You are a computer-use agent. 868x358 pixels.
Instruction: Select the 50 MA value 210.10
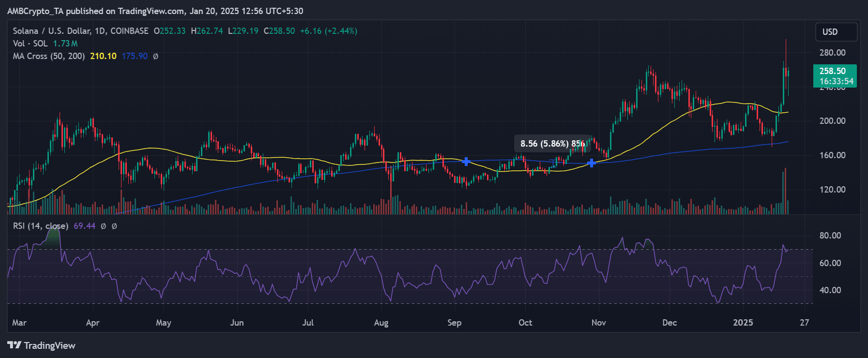(x=103, y=56)
